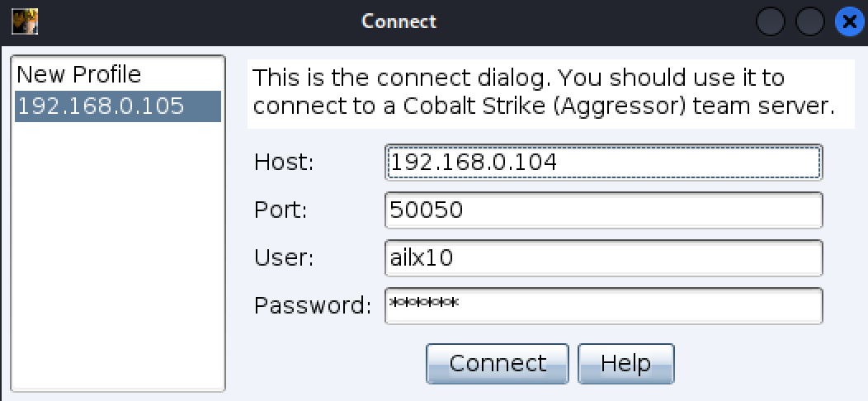868x401 pixels.
Task: Click the Password: label
Action: 313,306
